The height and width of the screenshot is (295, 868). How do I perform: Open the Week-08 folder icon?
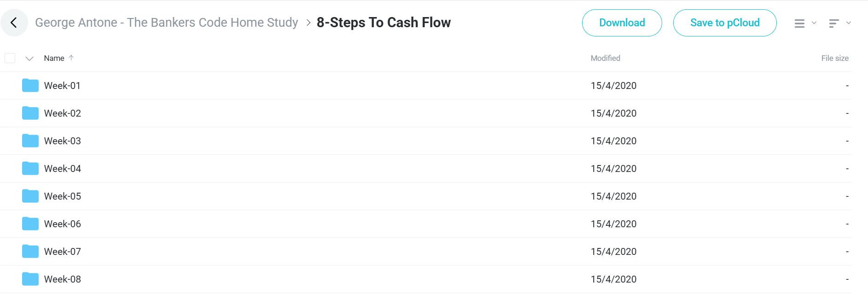click(30, 279)
